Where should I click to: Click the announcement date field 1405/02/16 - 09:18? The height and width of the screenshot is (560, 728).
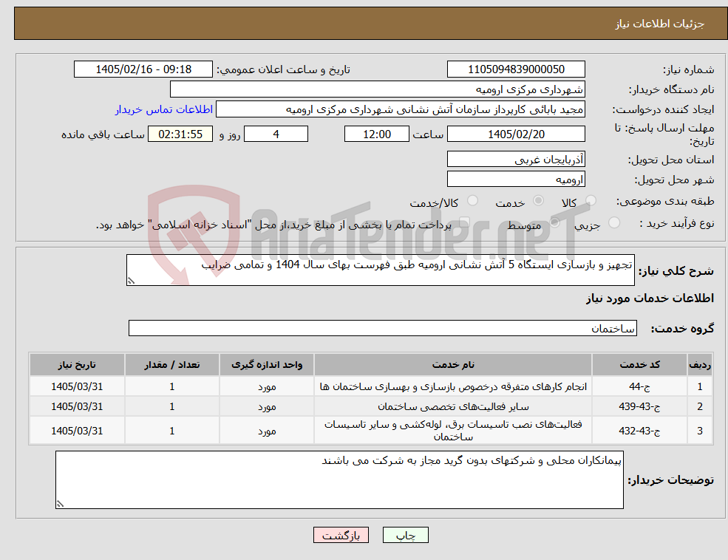pos(143,69)
